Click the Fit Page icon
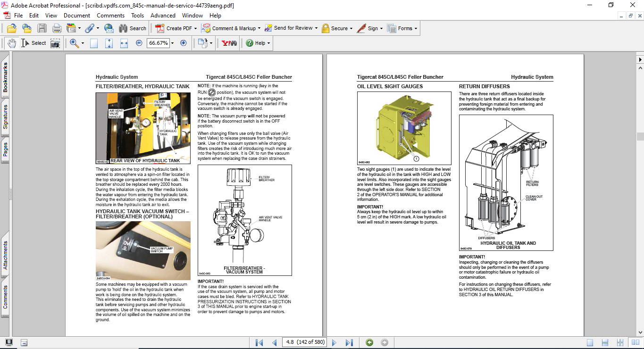The height and width of the screenshot is (349, 644). (109, 43)
